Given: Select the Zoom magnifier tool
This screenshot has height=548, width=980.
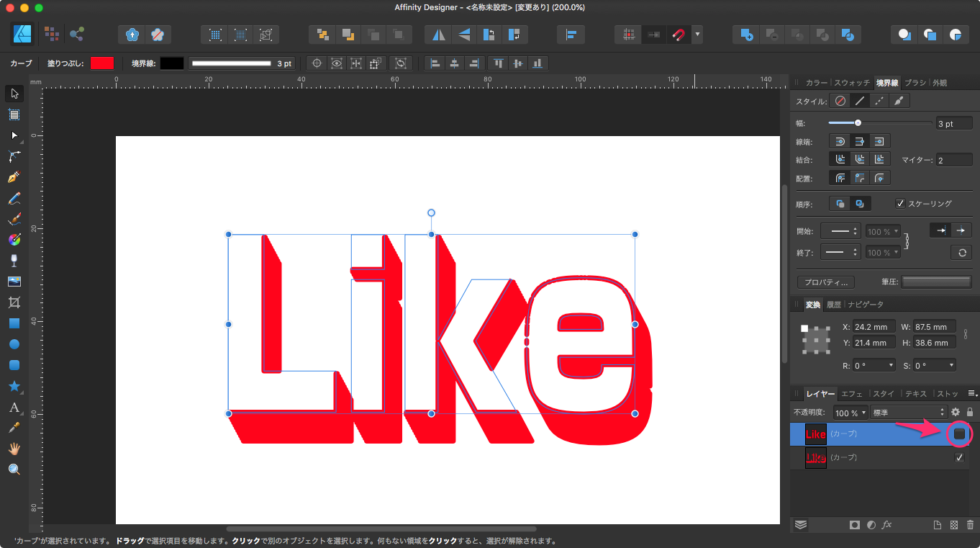Looking at the screenshot, I should pyautogui.click(x=14, y=470).
